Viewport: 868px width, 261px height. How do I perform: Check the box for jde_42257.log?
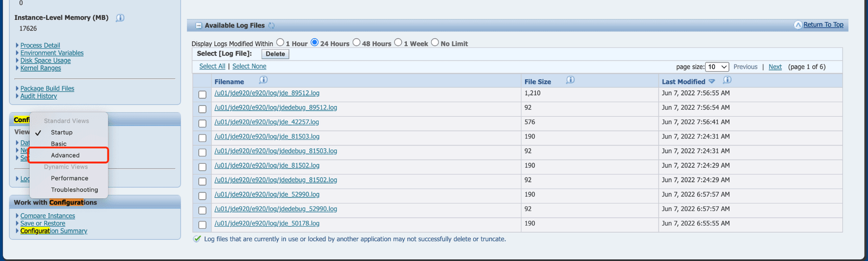coord(202,124)
